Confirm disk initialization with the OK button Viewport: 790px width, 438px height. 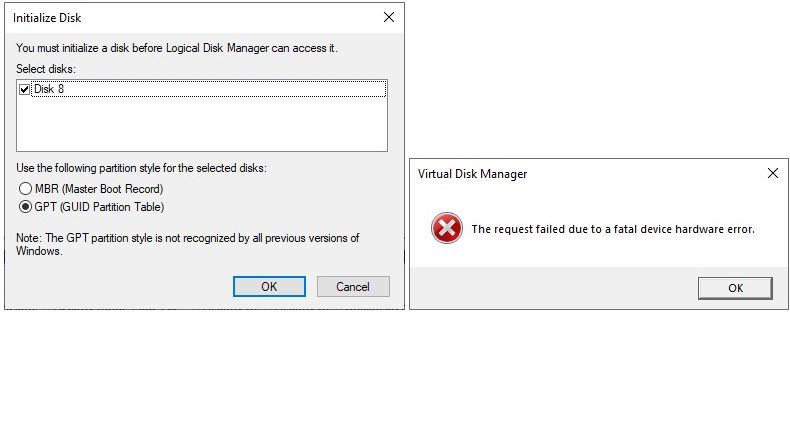pyautogui.click(x=269, y=286)
